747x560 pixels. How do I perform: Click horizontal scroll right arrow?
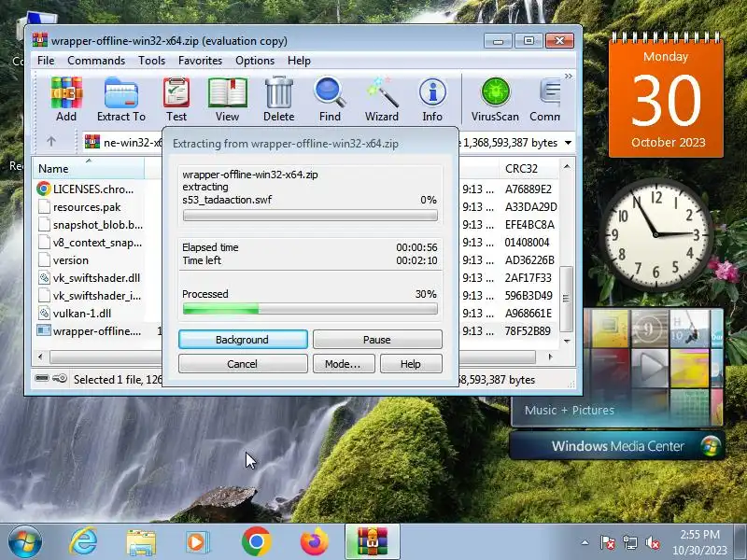(x=551, y=357)
